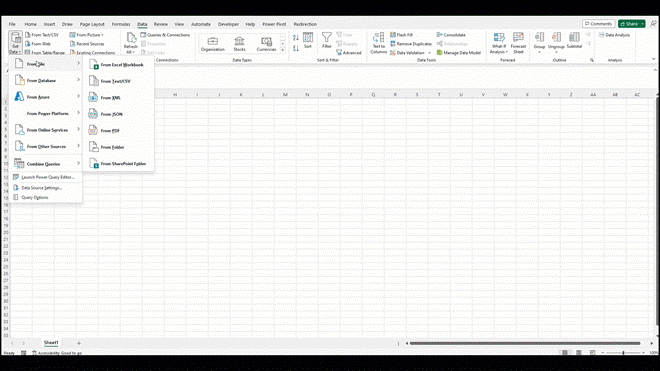
Task: Open Advanced filter options
Action: (x=349, y=53)
